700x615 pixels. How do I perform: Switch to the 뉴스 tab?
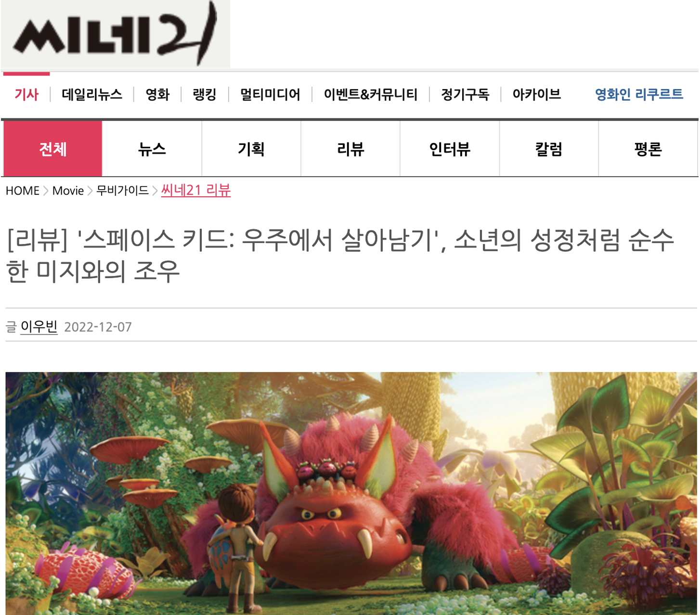[x=152, y=149]
